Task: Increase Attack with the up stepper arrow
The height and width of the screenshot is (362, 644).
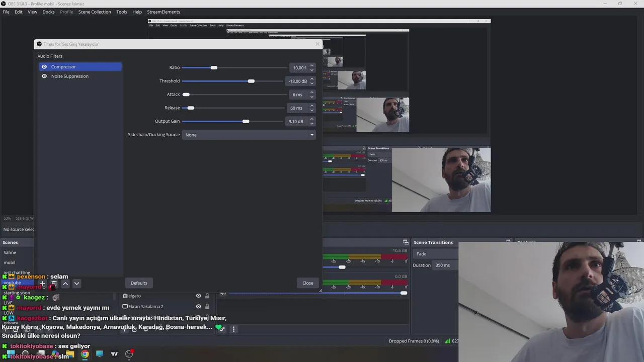Action: click(x=312, y=93)
